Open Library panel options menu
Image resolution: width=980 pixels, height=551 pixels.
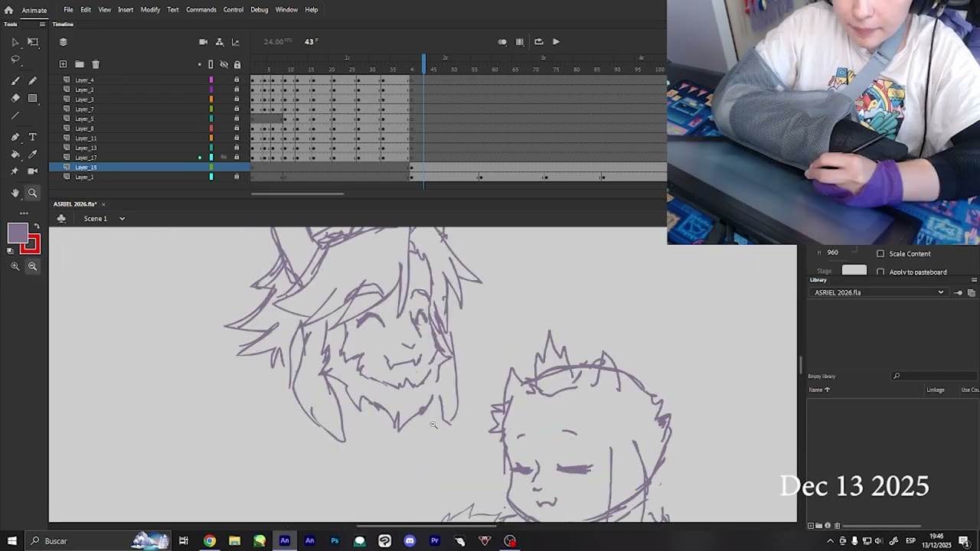click(x=974, y=279)
